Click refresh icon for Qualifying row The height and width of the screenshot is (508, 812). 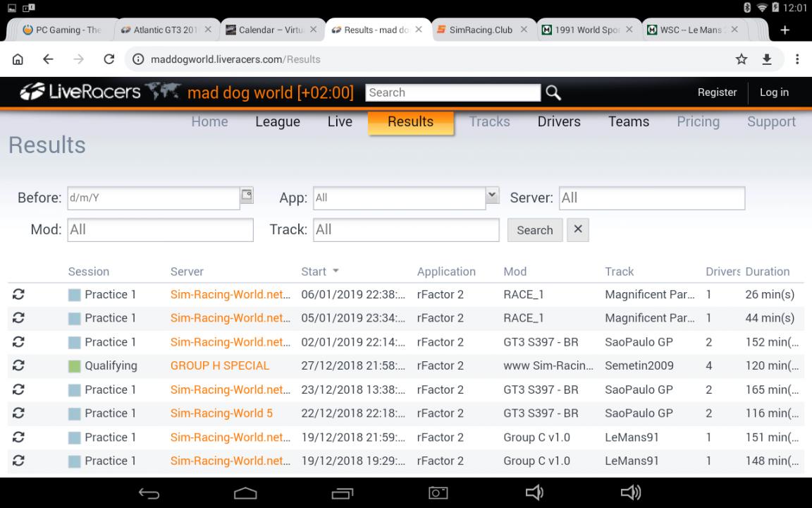[x=18, y=365]
